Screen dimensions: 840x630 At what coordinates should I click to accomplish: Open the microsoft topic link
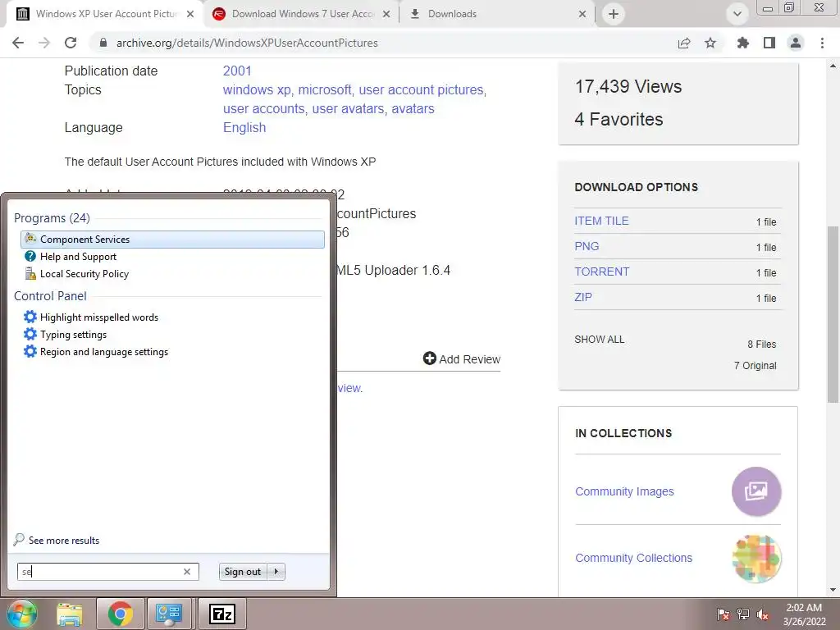[325, 89]
